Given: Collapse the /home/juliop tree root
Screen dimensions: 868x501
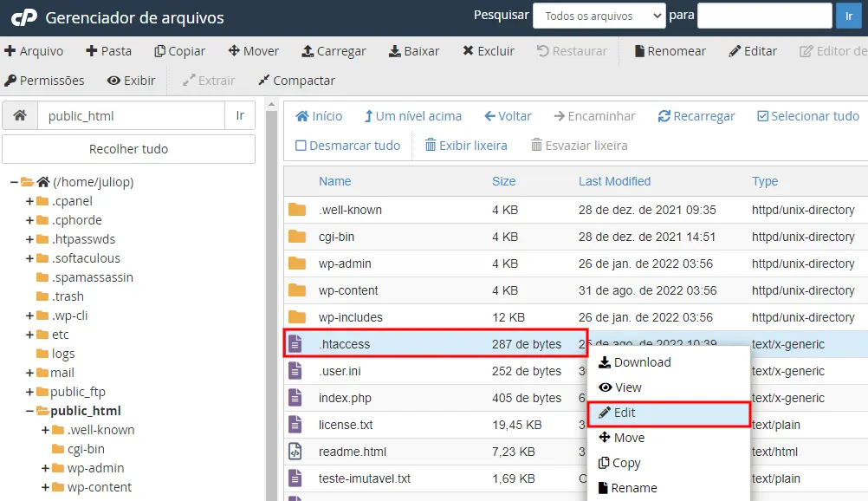Looking at the screenshot, I should tap(14, 182).
